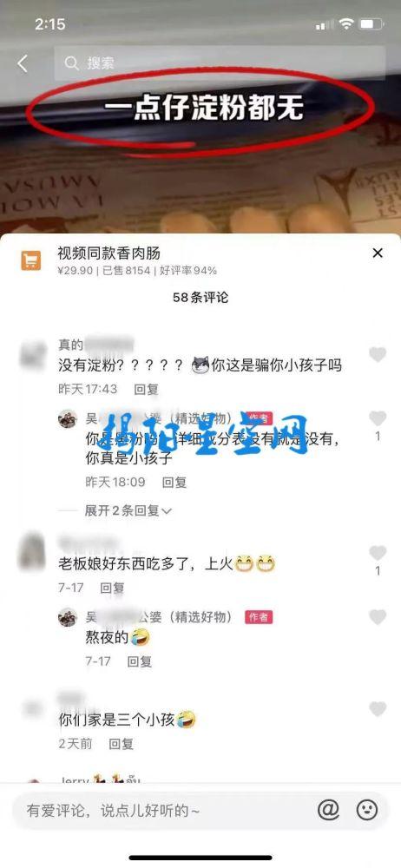Like the author's '你真是小孩子' reply
The image size is (401, 868).
[x=378, y=418]
